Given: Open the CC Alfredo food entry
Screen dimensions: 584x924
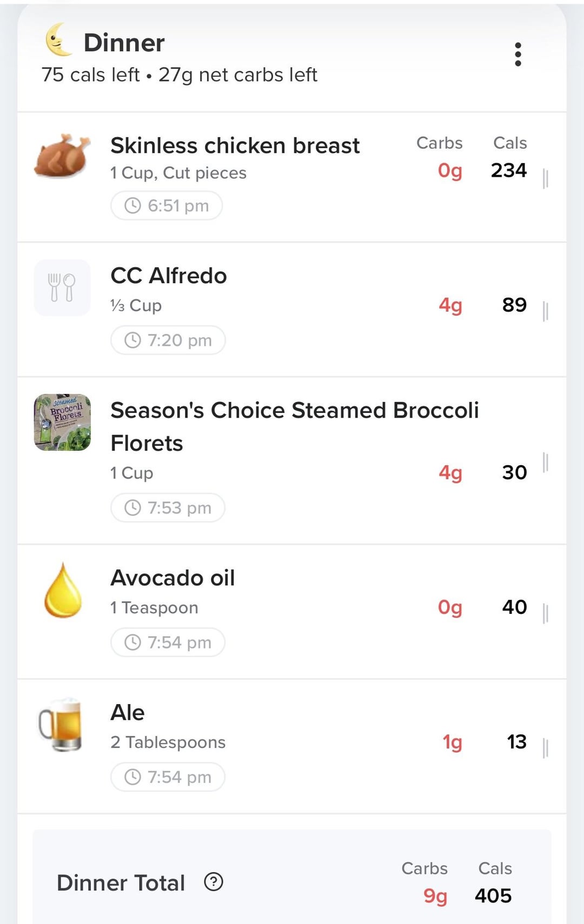Looking at the screenshot, I should 292,310.
